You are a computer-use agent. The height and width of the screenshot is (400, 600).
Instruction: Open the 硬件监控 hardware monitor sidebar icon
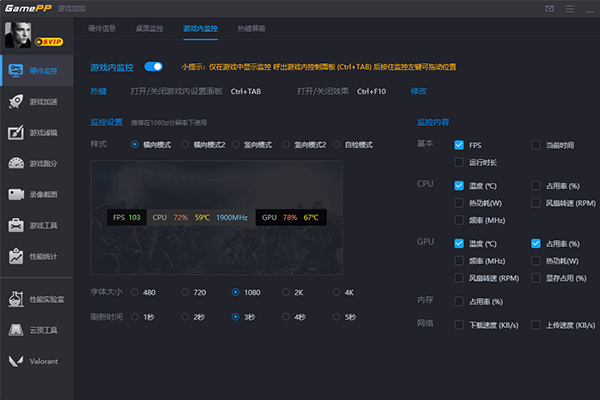pos(16,71)
